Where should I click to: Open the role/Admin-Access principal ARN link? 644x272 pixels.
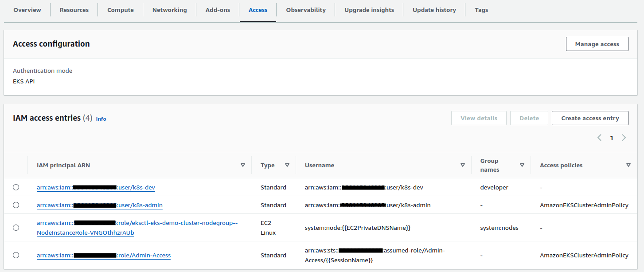pyautogui.click(x=104, y=255)
